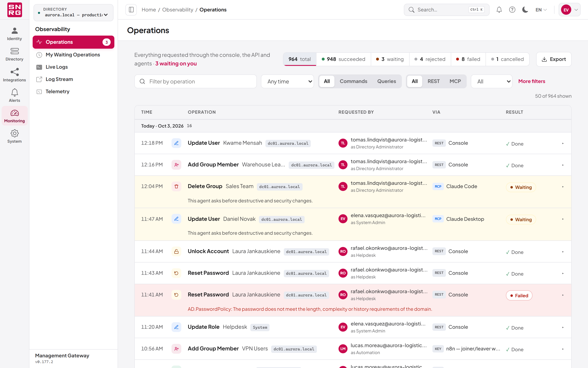Select the All channel filter

(x=414, y=81)
